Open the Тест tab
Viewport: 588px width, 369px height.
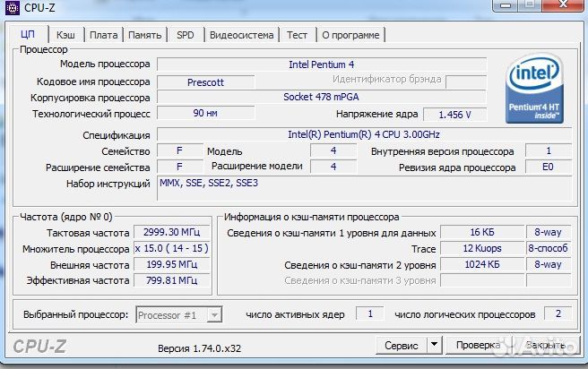[x=297, y=35]
